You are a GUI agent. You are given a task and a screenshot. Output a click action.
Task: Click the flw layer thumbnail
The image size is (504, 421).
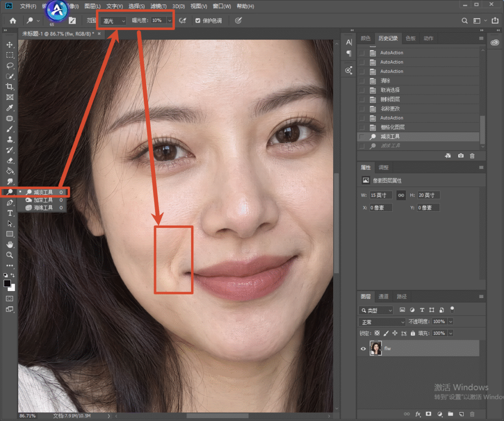pyautogui.click(x=376, y=348)
